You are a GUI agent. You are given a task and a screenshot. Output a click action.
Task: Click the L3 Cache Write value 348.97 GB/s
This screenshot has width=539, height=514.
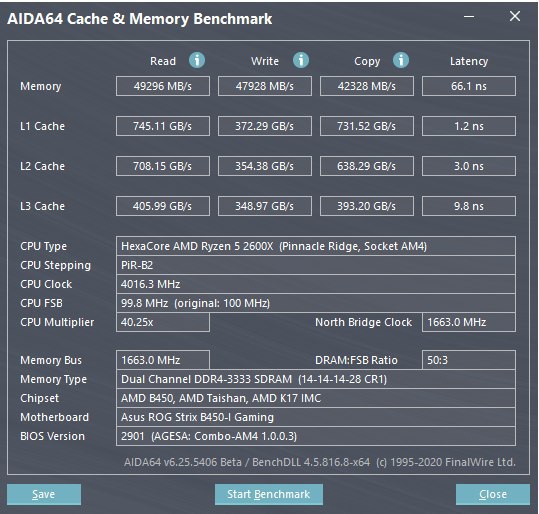[265, 206]
